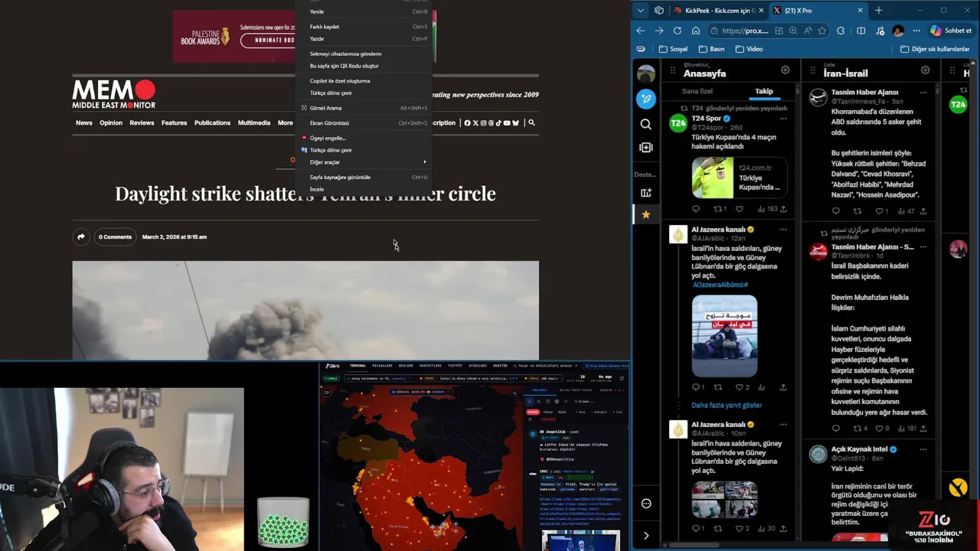Click MEMO Facebook social icon

coord(467,122)
